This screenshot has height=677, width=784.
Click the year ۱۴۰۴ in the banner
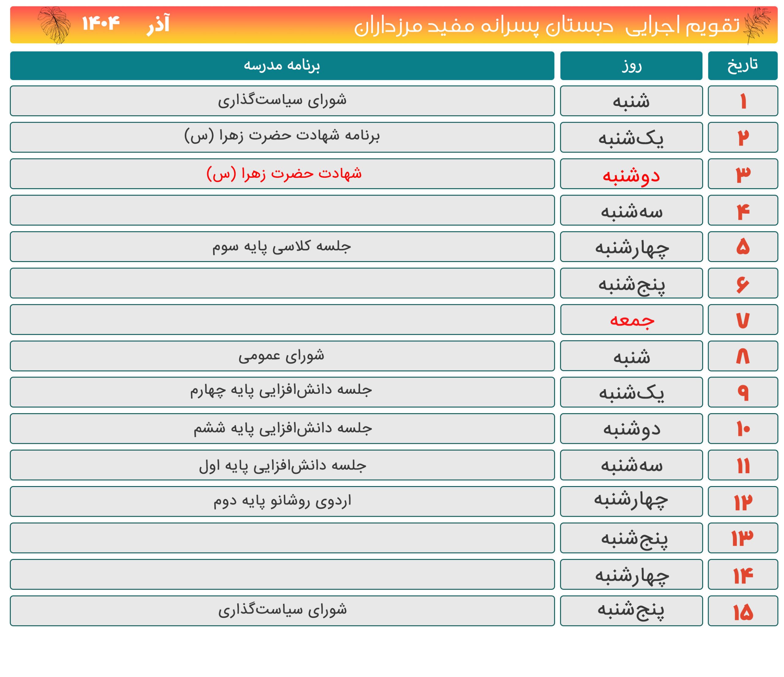pos(101,24)
